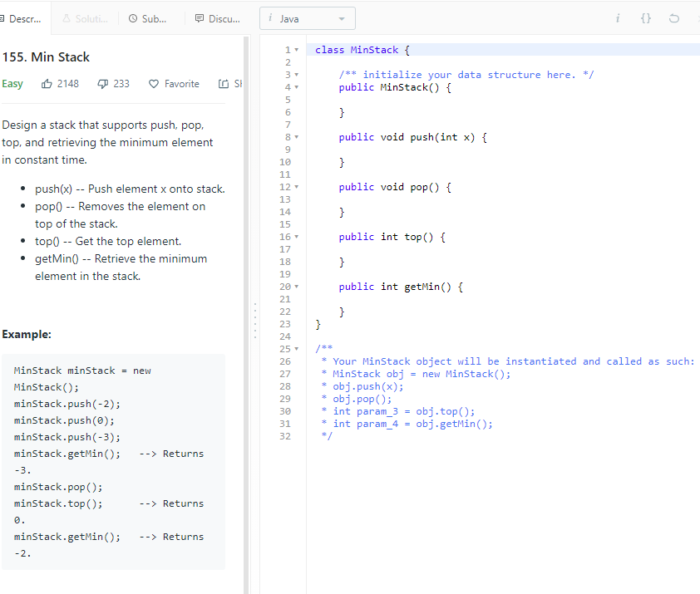Click on 'public void push(int x) {' code line
This screenshot has width=700, height=594.
(413, 137)
